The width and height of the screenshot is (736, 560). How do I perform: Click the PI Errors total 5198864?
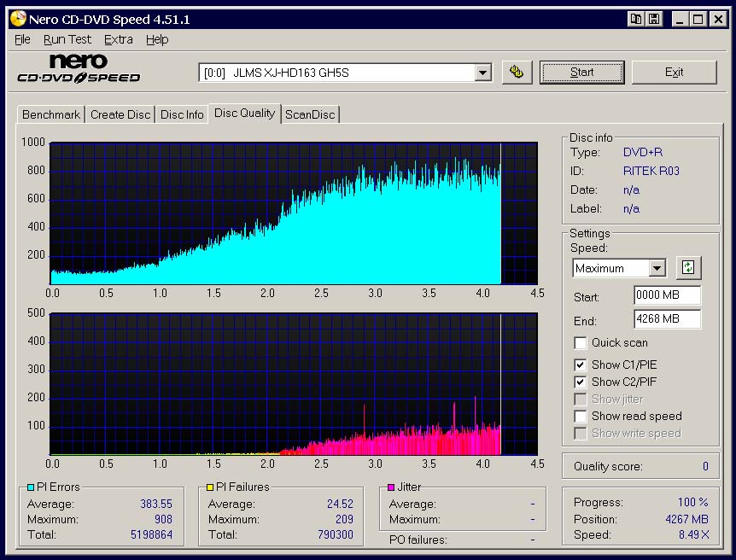click(x=151, y=534)
